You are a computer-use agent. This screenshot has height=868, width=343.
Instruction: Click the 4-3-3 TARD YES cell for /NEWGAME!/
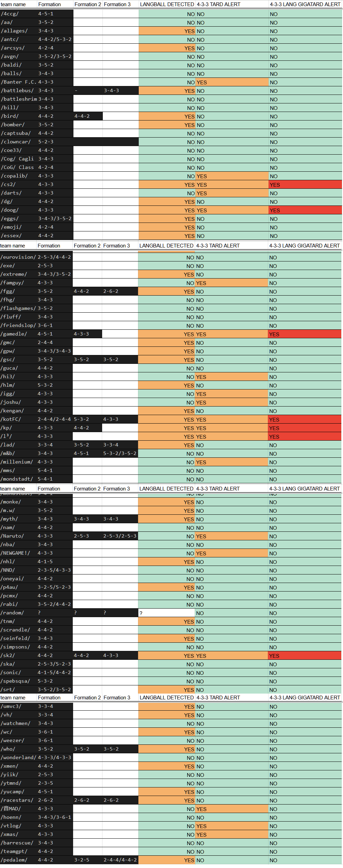[231, 553]
